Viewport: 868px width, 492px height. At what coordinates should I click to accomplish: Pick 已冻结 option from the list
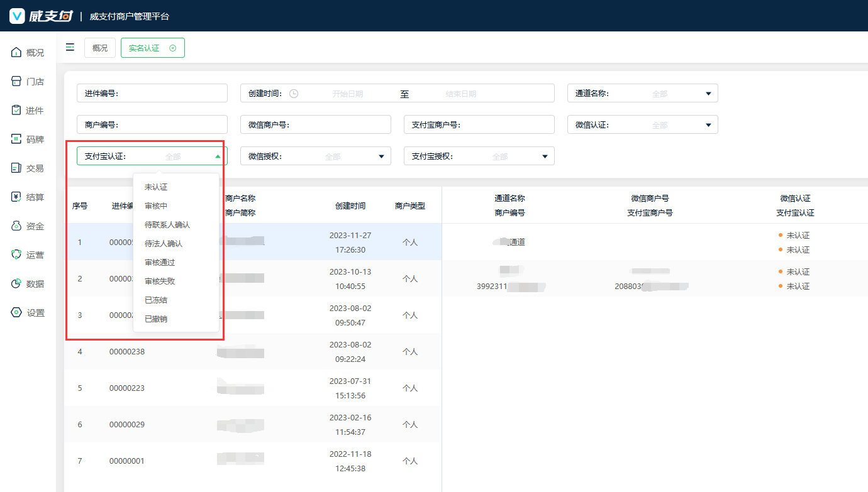tap(156, 300)
